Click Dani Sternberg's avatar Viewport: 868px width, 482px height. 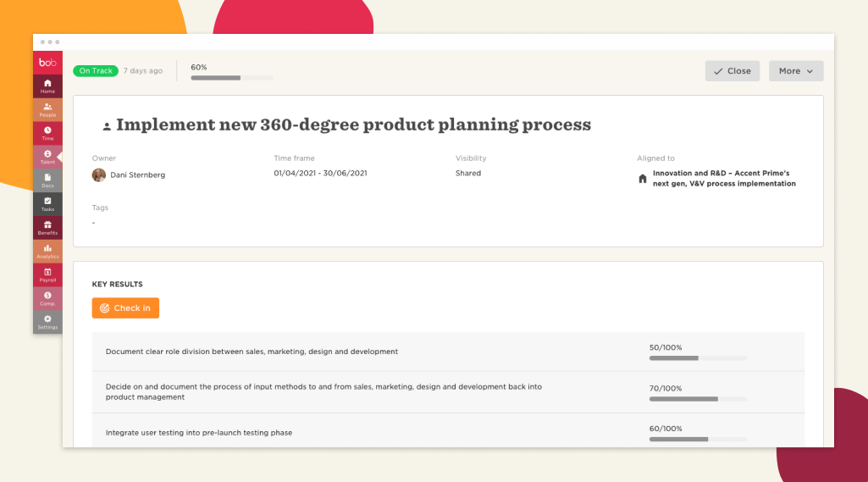98,175
